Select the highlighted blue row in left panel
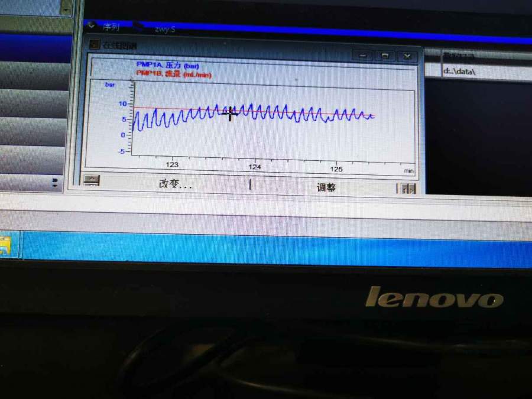The height and width of the screenshot is (399, 532). 35,48
